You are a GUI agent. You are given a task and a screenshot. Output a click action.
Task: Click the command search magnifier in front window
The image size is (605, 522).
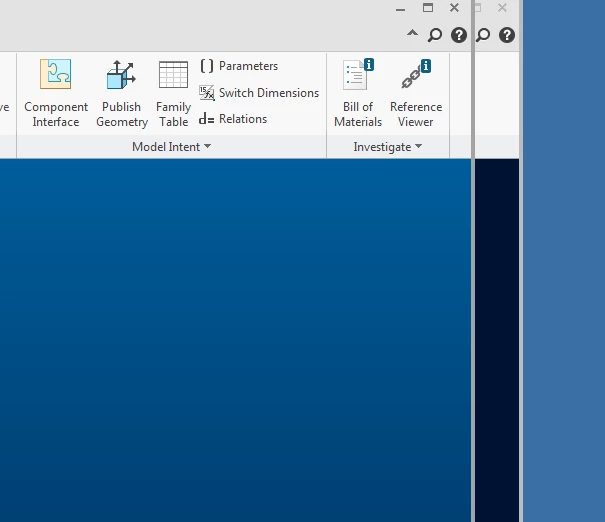(x=435, y=35)
